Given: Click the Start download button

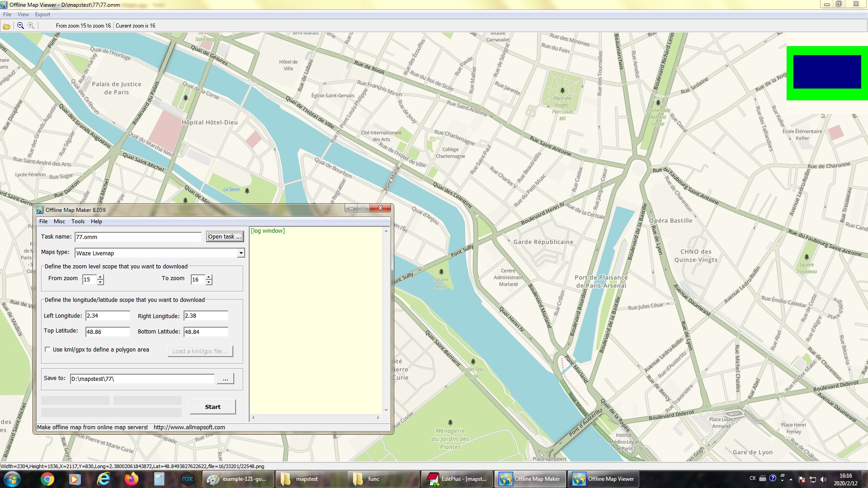Looking at the screenshot, I should [213, 407].
